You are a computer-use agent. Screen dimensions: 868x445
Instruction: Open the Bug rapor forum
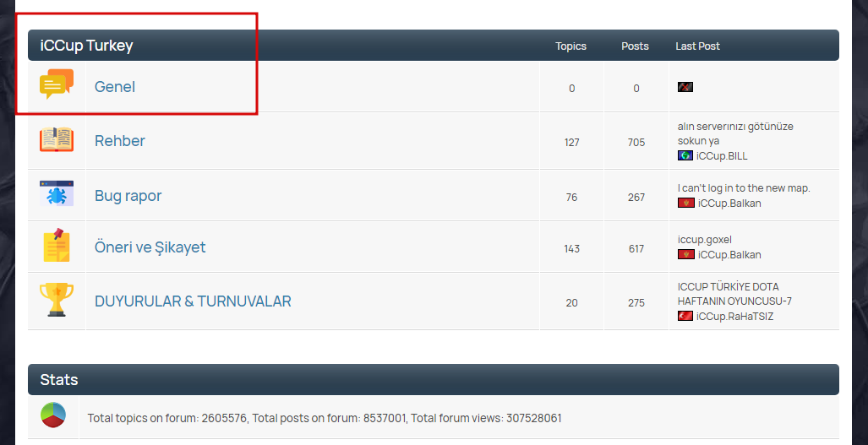click(128, 196)
